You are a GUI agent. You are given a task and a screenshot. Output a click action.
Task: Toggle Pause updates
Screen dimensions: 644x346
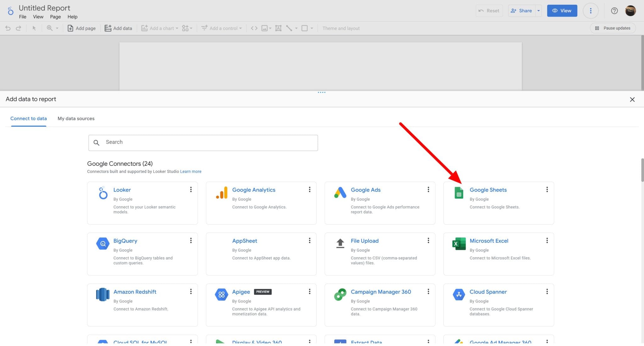pyautogui.click(x=613, y=28)
